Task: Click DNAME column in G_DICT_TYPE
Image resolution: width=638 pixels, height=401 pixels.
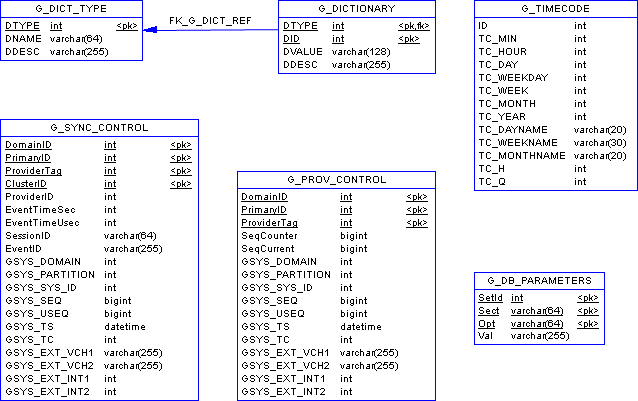Action: point(23,39)
